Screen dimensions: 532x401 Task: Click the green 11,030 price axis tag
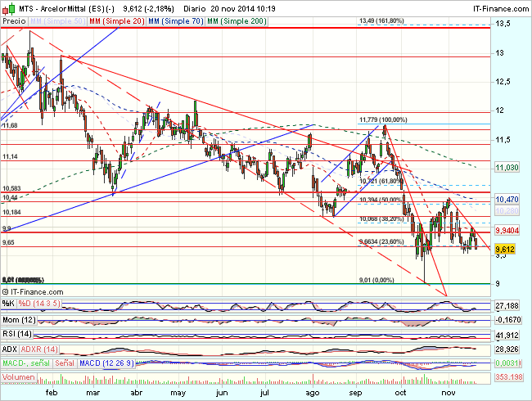pos(509,167)
